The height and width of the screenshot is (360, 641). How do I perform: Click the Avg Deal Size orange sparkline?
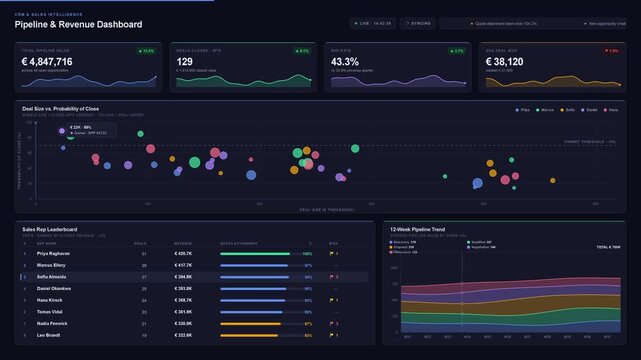pyautogui.click(x=553, y=81)
